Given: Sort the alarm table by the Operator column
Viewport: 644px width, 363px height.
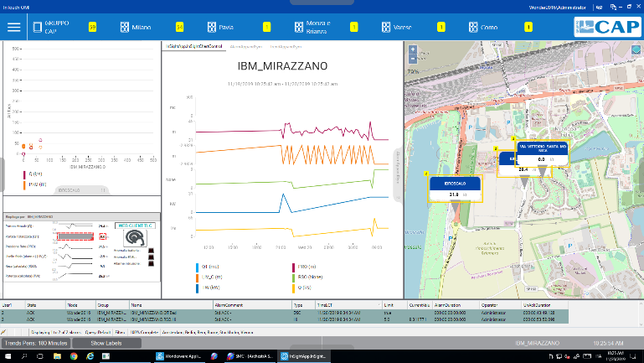Looking at the screenshot, I should pyautogui.click(x=500, y=305).
